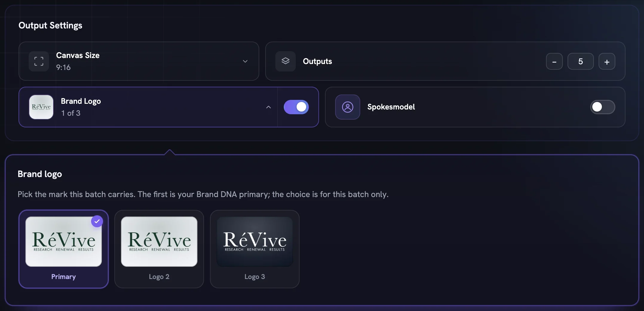Screen dimensions: 644x311
Task: Collapse the Brand Logo chevron
Action: coord(269,107)
